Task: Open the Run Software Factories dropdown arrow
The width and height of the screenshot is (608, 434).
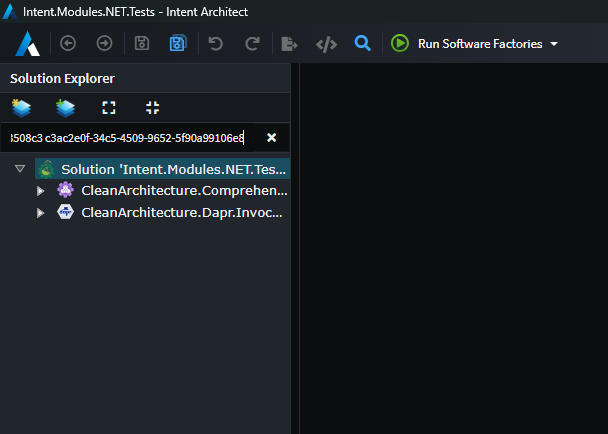Action: pos(554,45)
